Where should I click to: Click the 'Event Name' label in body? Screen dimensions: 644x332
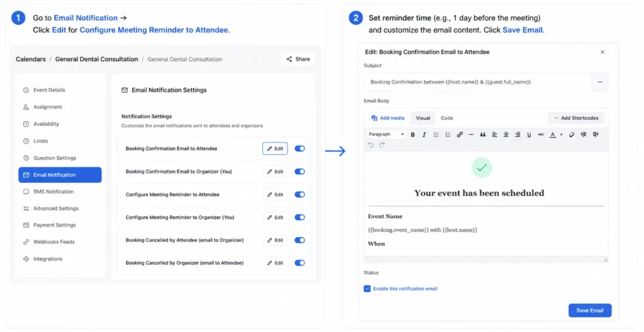[x=386, y=216]
